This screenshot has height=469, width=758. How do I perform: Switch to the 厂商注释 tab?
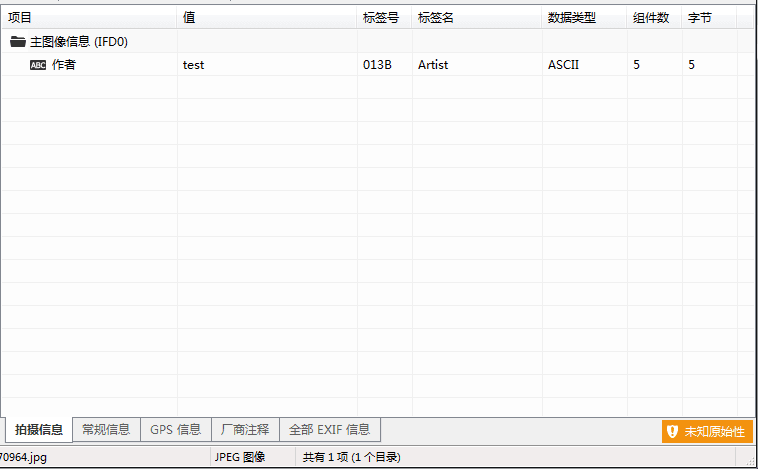coord(245,429)
